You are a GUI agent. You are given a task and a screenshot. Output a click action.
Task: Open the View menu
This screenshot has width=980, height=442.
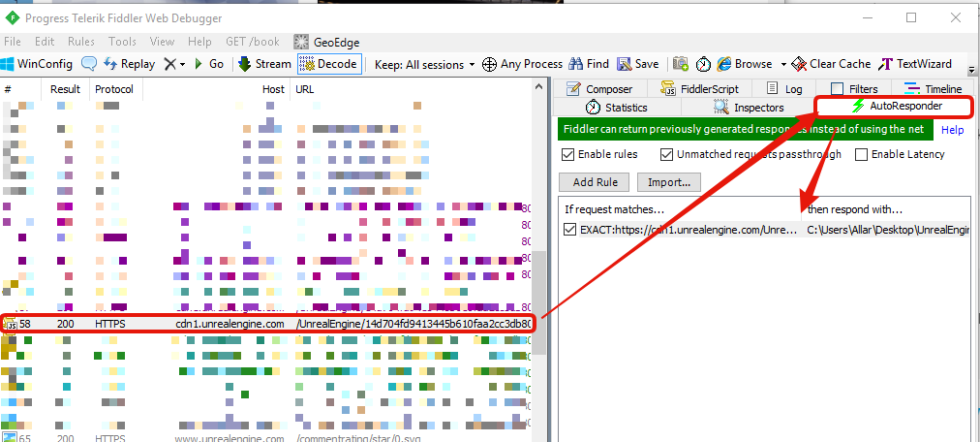click(162, 42)
